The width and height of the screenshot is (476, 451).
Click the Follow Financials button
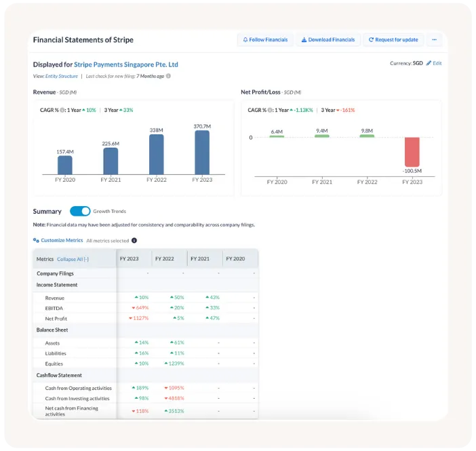(265, 40)
